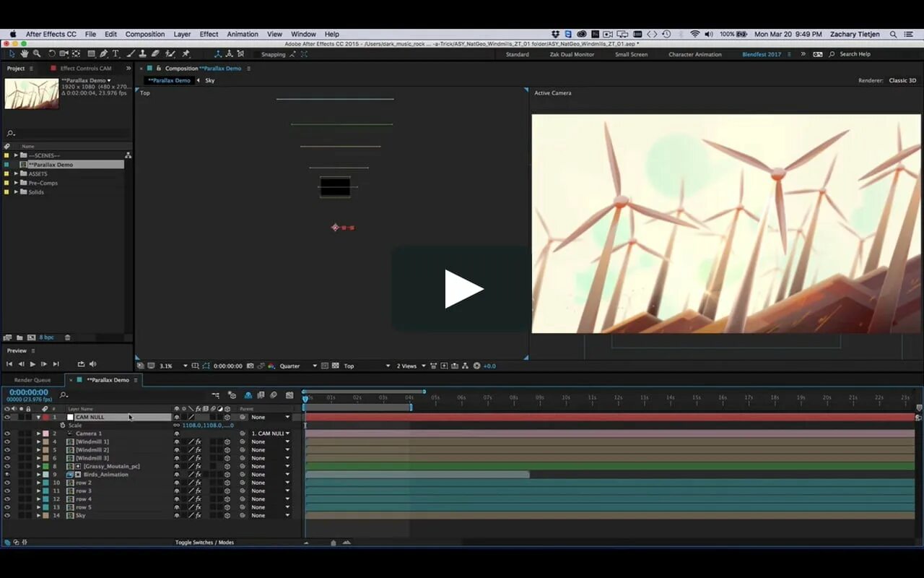This screenshot has height=578, width=924.
Task: Select the Small Screen workspace
Action: coord(631,54)
